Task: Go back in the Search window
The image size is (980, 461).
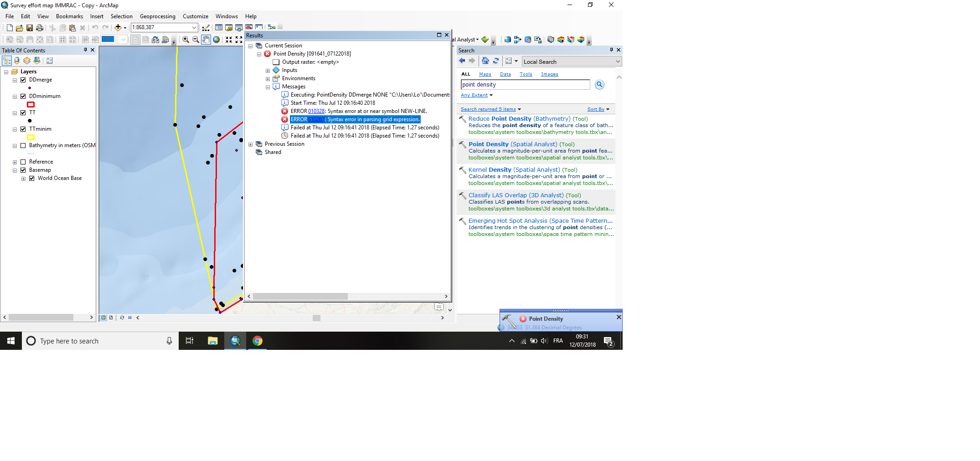Action: coord(462,61)
